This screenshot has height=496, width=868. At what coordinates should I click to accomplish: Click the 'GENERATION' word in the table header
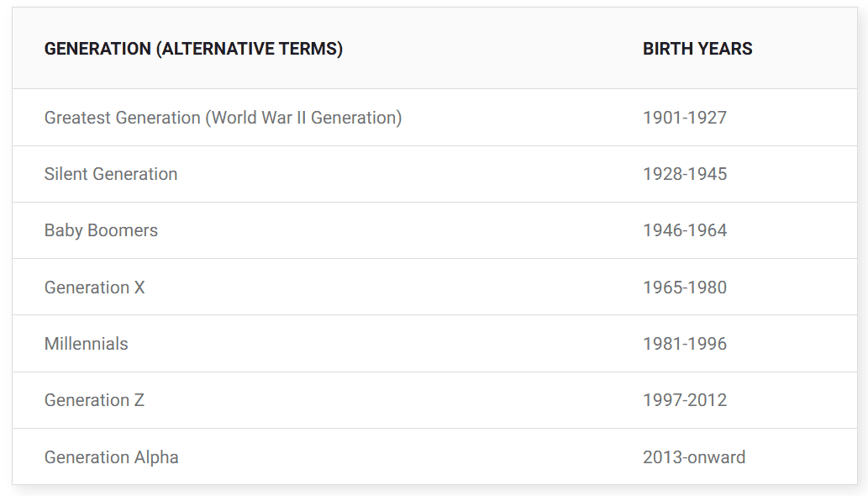coord(97,49)
